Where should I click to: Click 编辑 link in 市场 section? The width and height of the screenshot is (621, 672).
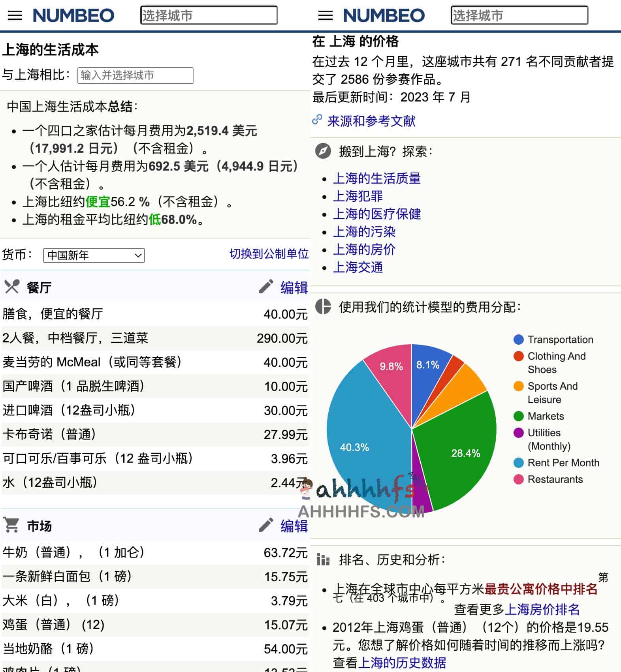coord(294,526)
